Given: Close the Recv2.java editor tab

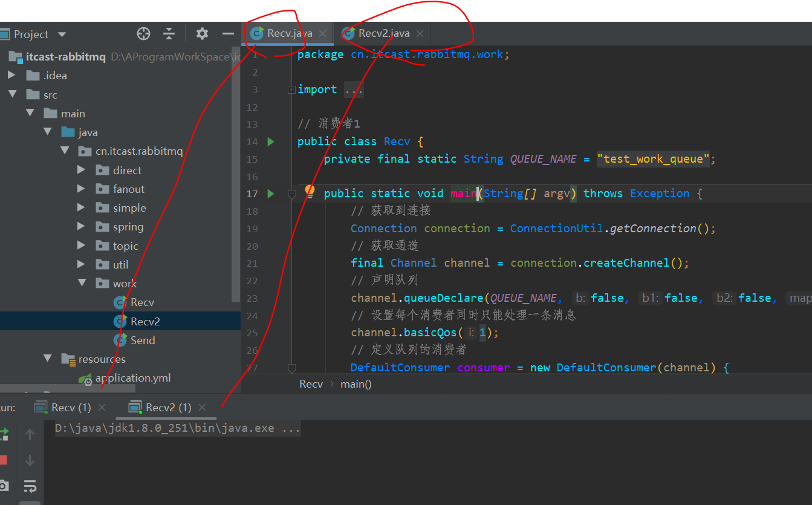Looking at the screenshot, I should coord(420,34).
